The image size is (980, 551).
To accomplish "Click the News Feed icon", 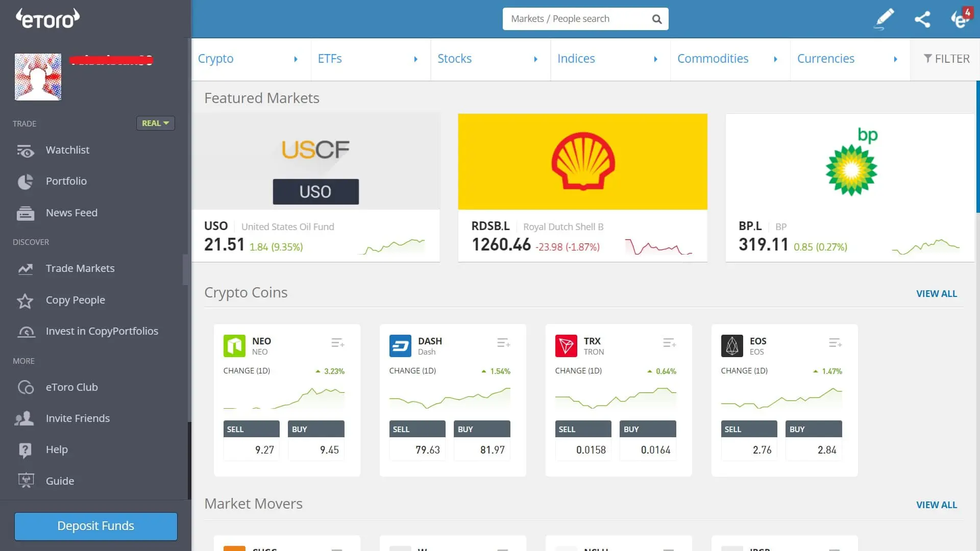I will pos(25,213).
